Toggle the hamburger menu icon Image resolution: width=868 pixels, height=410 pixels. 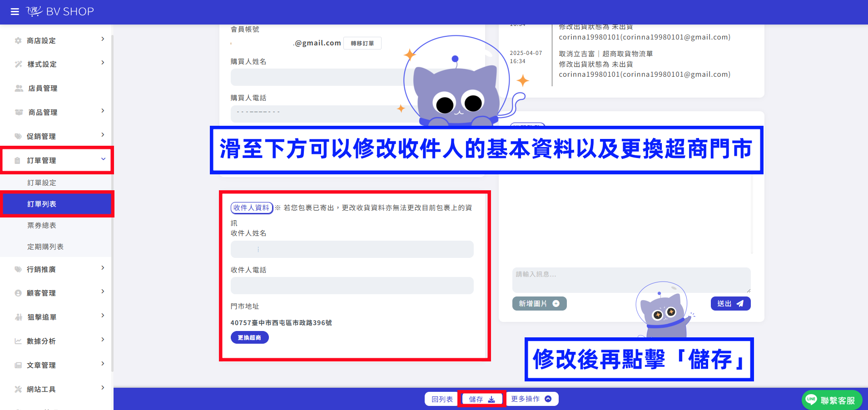tap(15, 12)
